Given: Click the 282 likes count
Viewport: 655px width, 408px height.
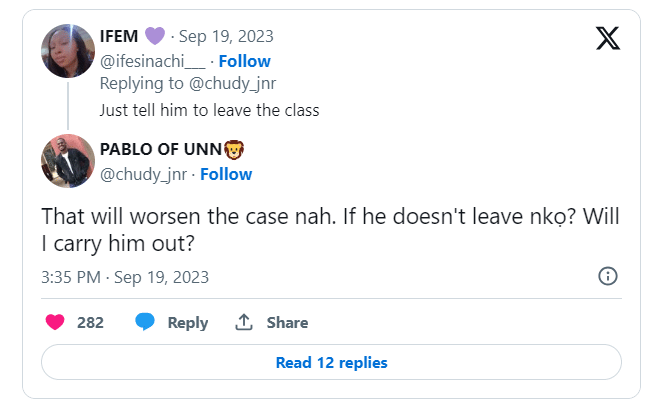Looking at the screenshot, I should click(90, 322).
